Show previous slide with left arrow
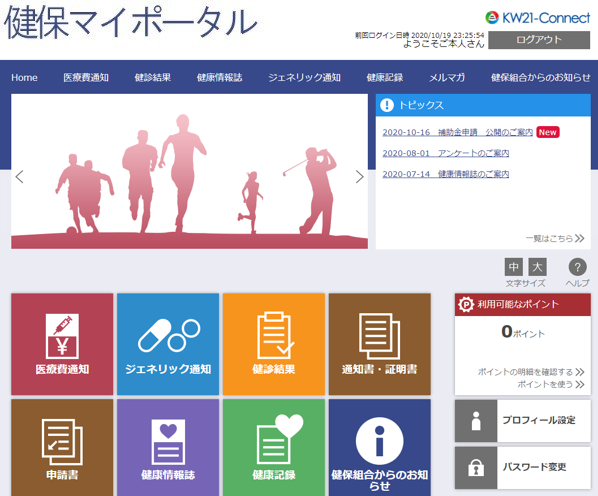This screenshot has height=496, width=598. pos(19,177)
